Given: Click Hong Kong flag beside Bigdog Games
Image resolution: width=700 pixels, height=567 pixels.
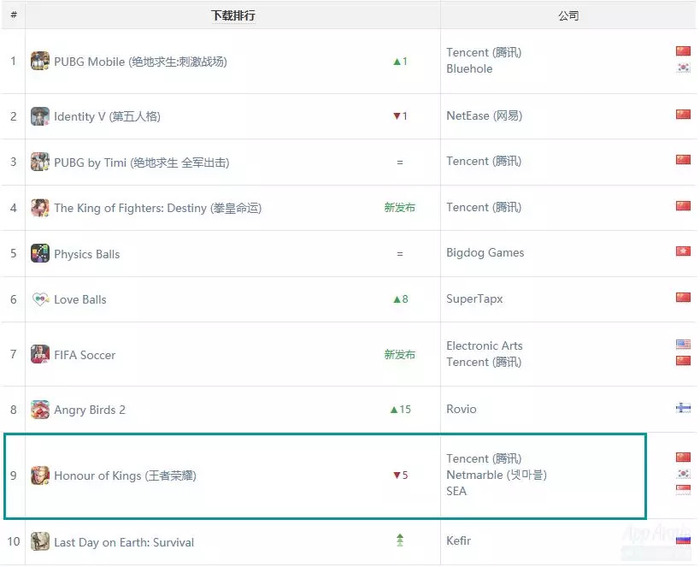Looking at the screenshot, I should (x=683, y=251).
